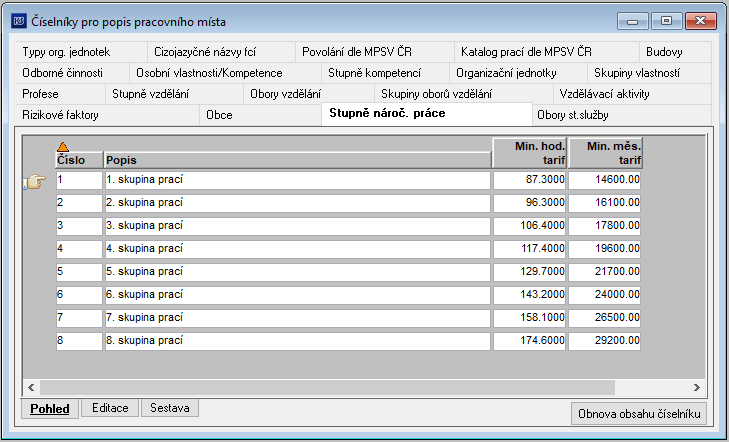Click monthly tariff value 26500.00

click(x=604, y=318)
